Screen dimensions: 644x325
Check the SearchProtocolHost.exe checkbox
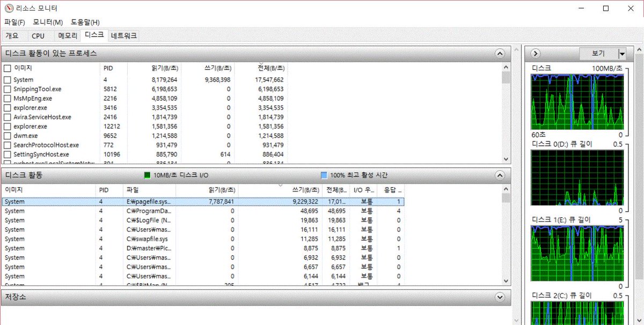tap(8, 145)
